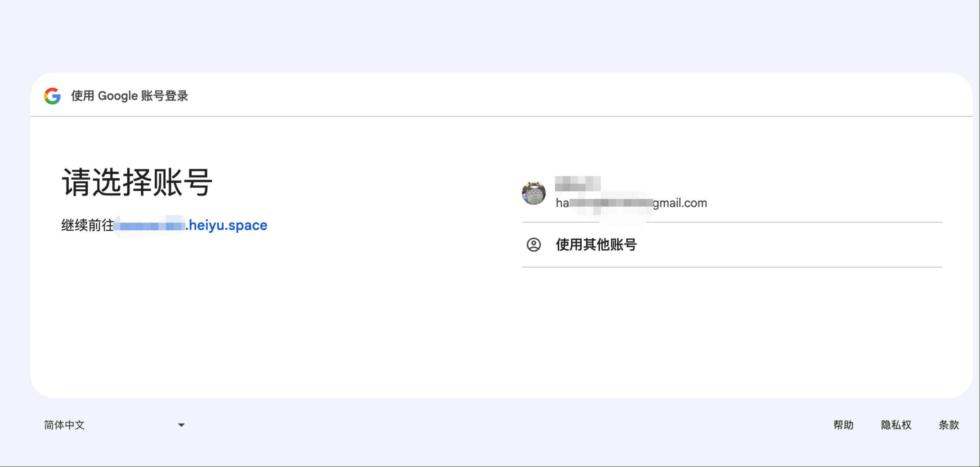Click the 使用 Google 账号登录 header text
The height and width of the screenshot is (467, 980).
tap(129, 96)
